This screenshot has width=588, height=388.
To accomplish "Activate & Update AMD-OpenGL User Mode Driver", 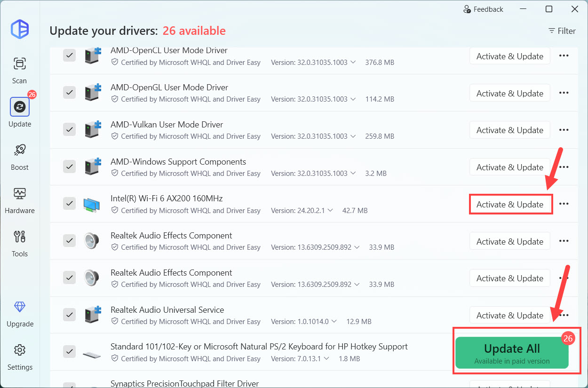I will pyautogui.click(x=510, y=93).
